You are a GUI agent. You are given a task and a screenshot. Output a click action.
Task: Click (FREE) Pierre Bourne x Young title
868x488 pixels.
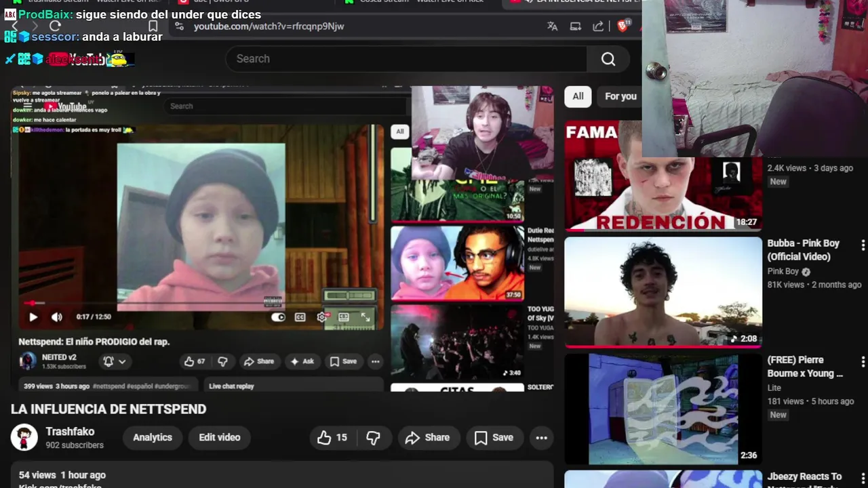pyautogui.click(x=805, y=367)
